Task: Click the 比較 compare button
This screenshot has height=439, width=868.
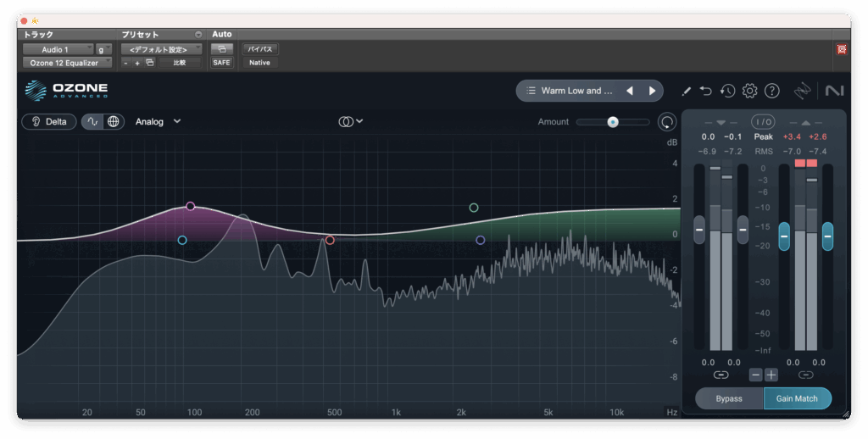Action: 180,63
